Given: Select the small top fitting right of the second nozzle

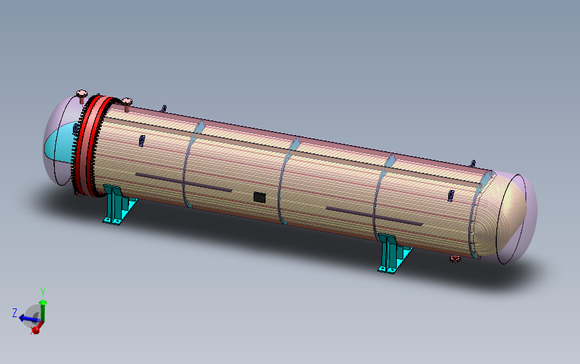Looking at the screenshot, I should pyautogui.click(x=164, y=108).
